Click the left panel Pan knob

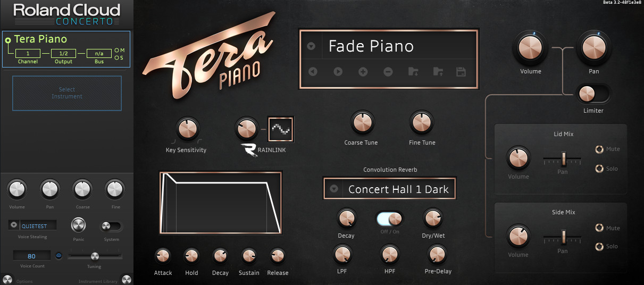[x=49, y=189]
